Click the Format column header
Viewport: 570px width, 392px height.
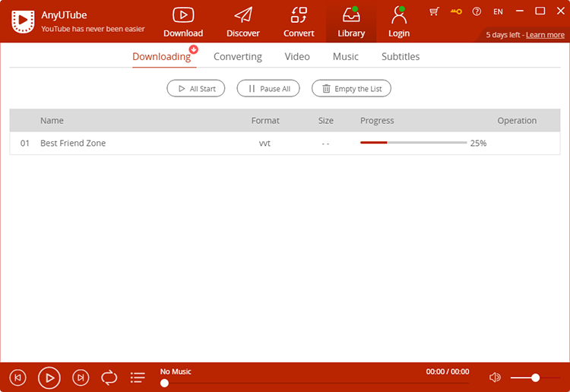pyautogui.click(x=265, y=120)
